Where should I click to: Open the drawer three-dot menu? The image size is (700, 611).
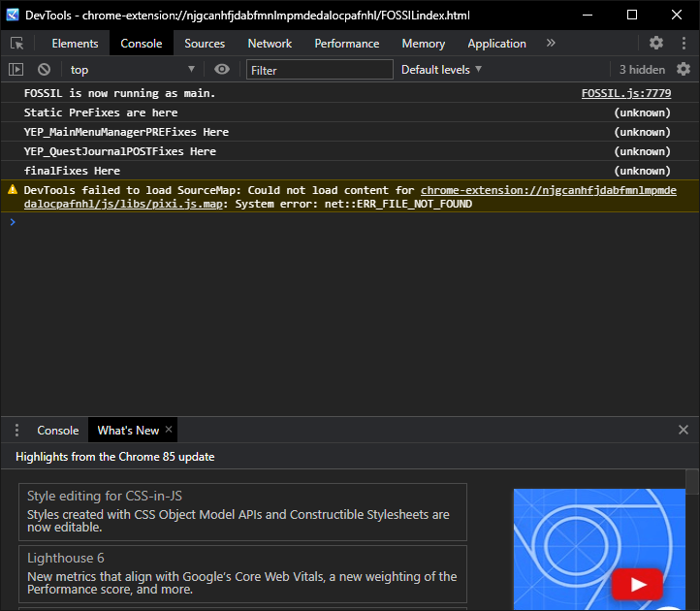pyautogui.click(x=16, y=430)
